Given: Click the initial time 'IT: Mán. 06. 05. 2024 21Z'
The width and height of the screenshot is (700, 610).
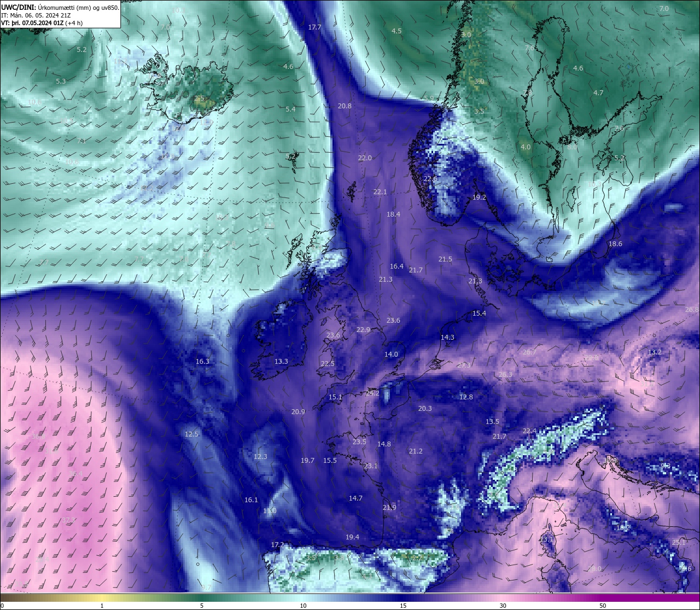Looking at the screenshot, I should coord(37,15).
